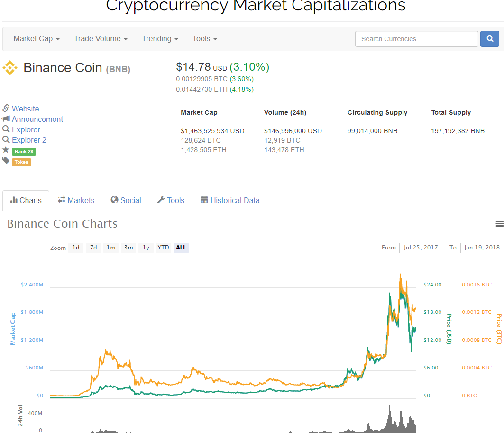Open the Tools tab below coin info

(171, 200)
